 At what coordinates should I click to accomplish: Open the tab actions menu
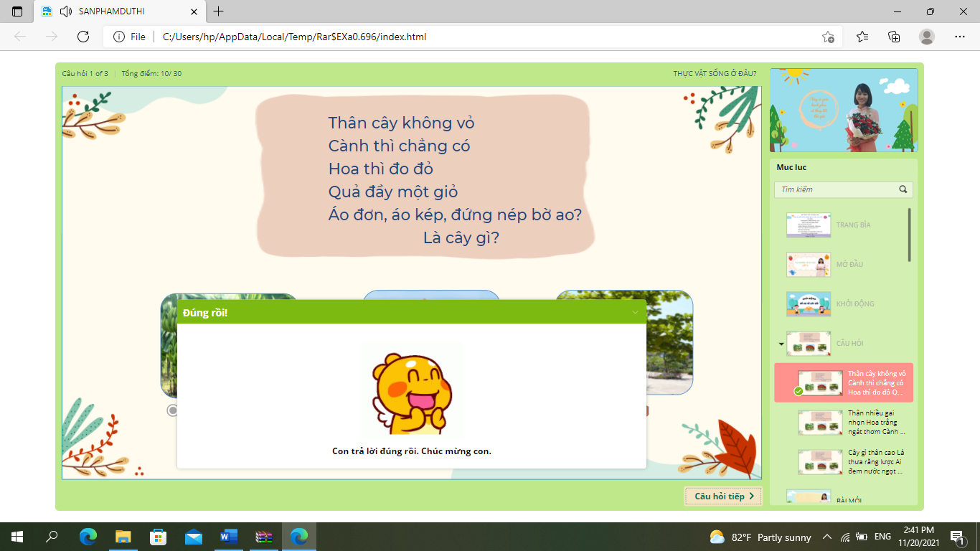[17, 11]
